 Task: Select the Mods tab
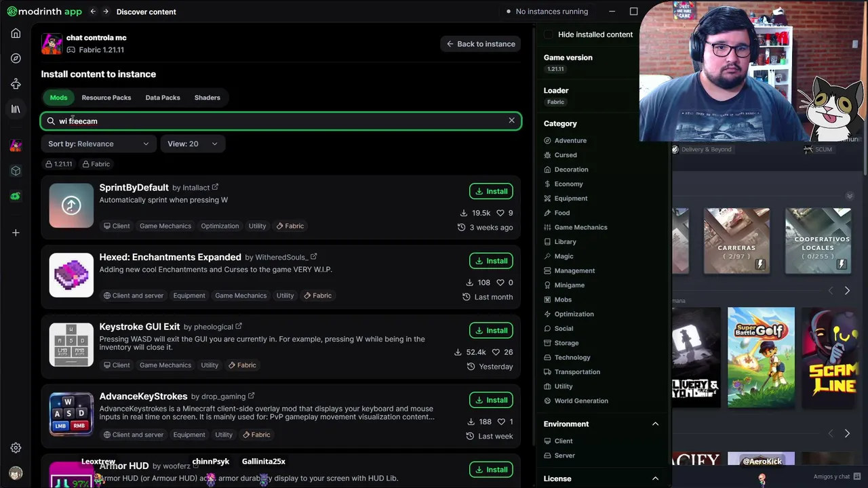[x=58, y=98]
